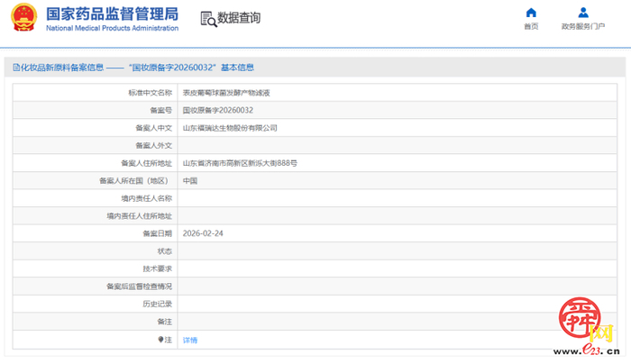The width and height of the screenshot is (631, 364).
Task: Click the panel title 化妆品新原料备案信息 基本信息
Action: [135, 68]
